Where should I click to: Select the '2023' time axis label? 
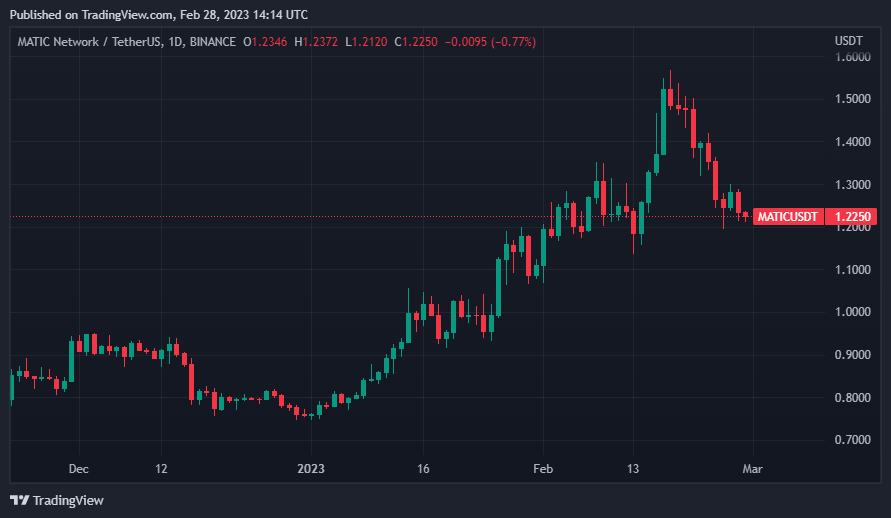[311, 468]
